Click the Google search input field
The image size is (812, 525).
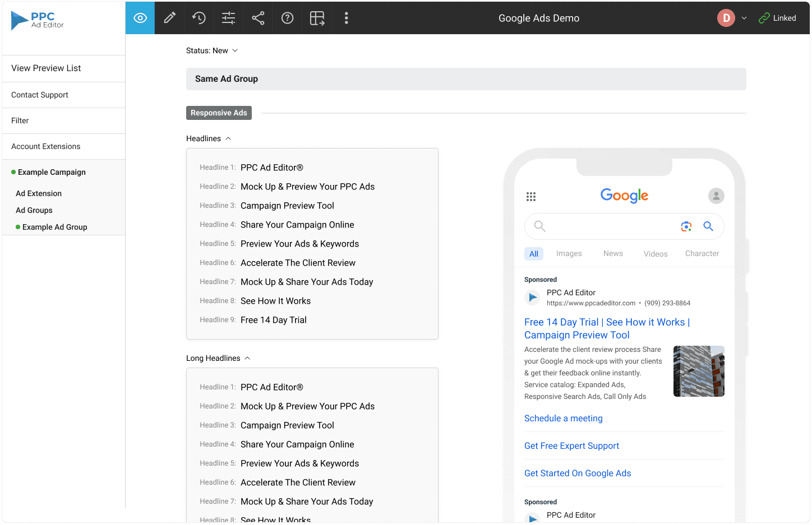[x=624, y=226]
